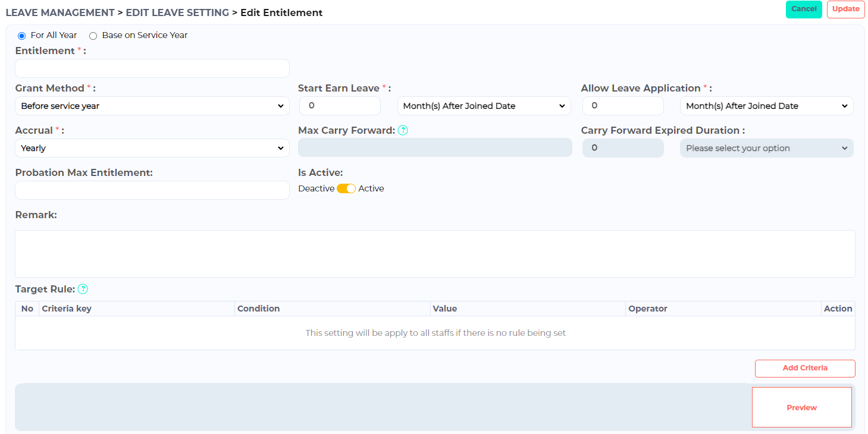Viewport: 868px width, 434px height.
Task: Click the Edit Entitlement breadcrumb text
Action: [281, 12]
